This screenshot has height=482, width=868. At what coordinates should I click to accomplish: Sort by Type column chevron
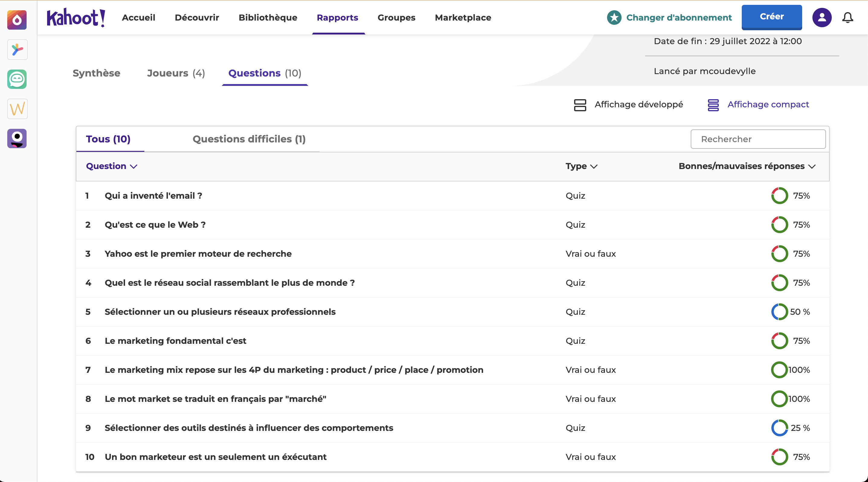594,166
